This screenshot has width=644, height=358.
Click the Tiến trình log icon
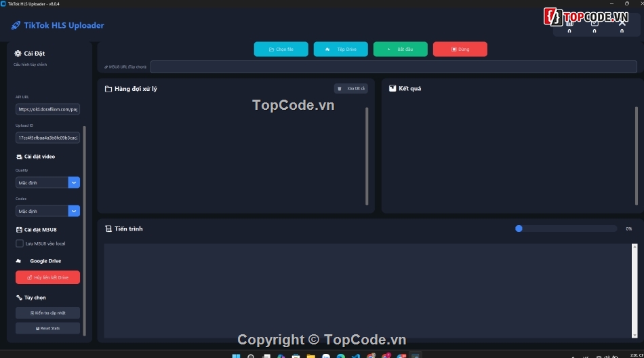[x=108, y=229]
